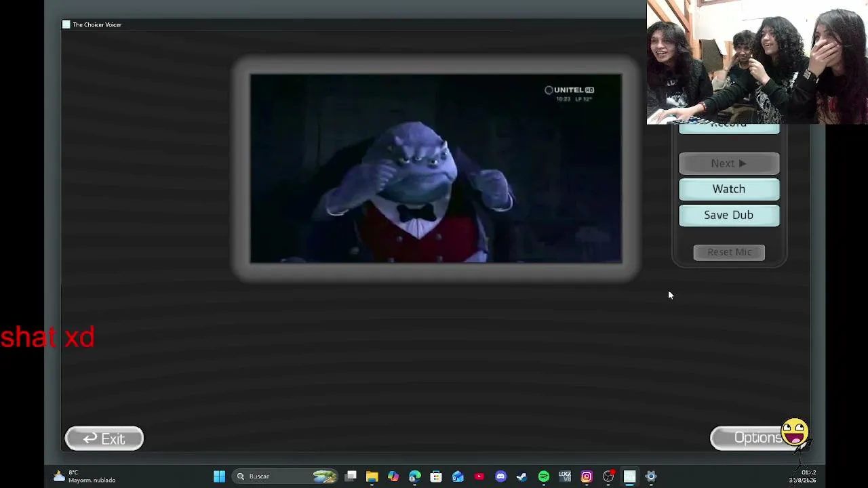The image size is (868, 488).
Task: Open Microsoft Edge from the taskbar
Action: tap(415, 476)
